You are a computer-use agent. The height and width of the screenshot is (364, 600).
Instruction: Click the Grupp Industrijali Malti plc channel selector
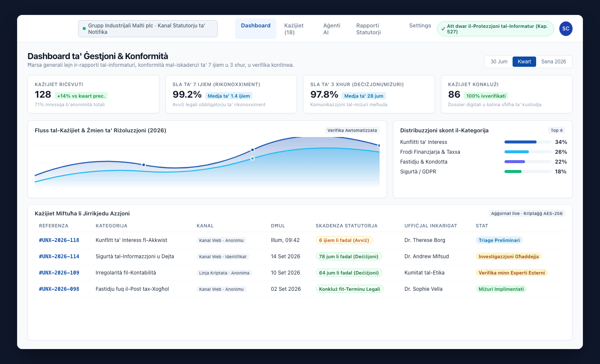pos(148,29)
